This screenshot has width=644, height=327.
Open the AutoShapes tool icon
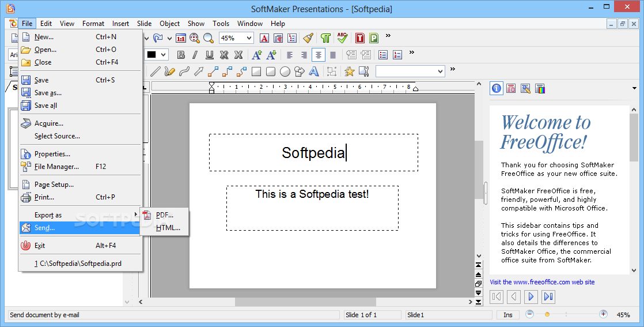(x=300, y=72)
